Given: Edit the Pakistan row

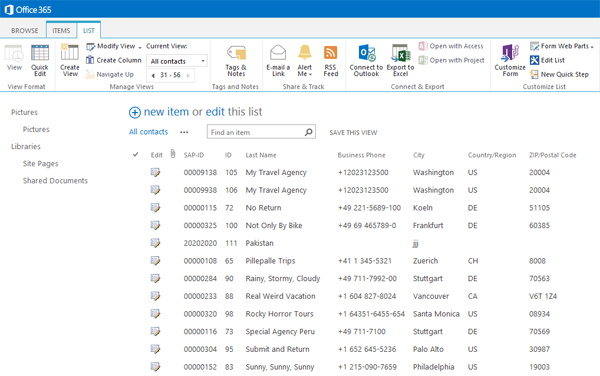Looking at the screenshot, I should pyautogui.click(x=155, y=243).
